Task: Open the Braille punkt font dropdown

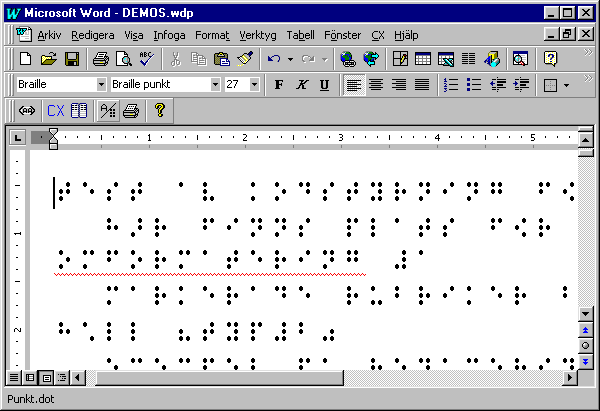Action: tap(215, 85)
